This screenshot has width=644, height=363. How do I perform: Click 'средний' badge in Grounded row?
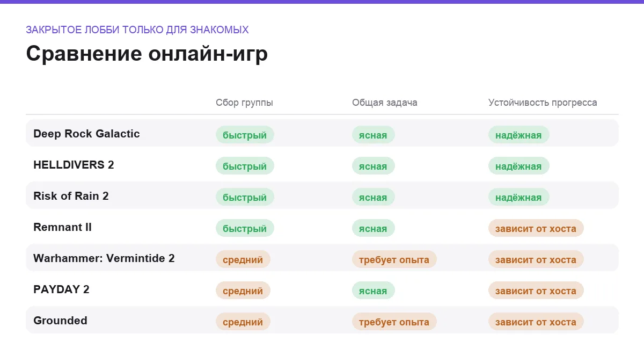(243, 322)
